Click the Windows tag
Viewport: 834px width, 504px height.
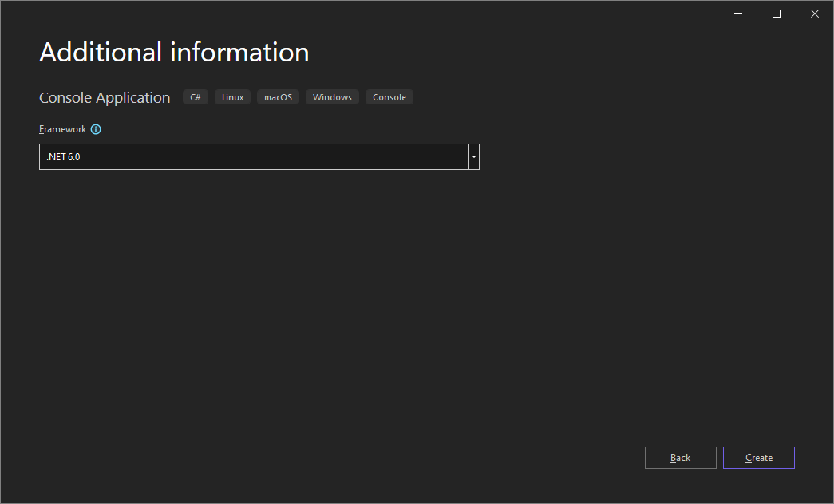(332, 97)
